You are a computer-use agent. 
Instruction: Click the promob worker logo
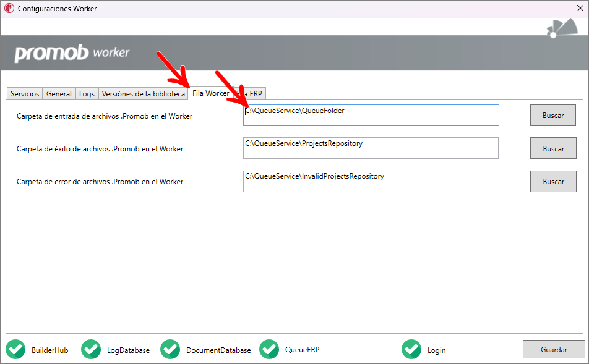(x=72, y=53)
